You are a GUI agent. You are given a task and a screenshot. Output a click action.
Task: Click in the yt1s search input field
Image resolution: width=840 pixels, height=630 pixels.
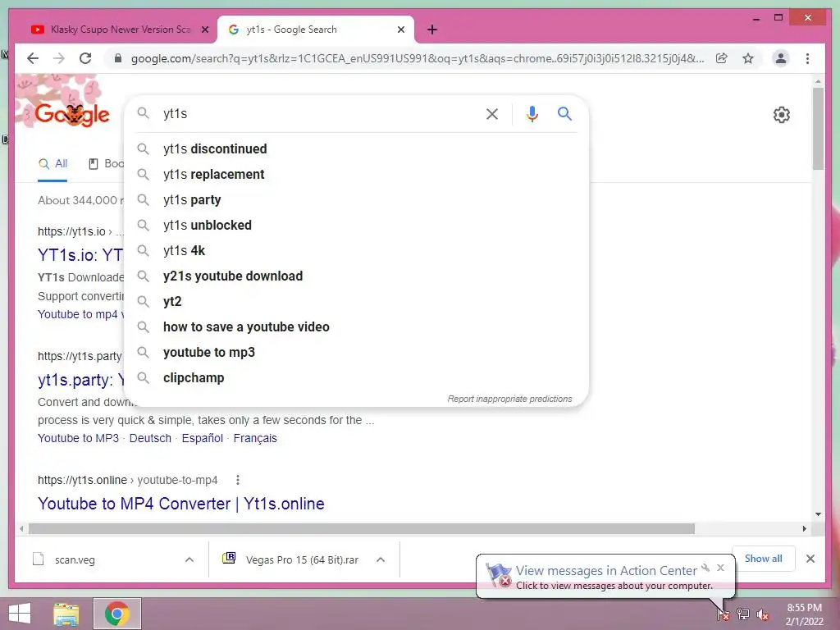point(319,113)
